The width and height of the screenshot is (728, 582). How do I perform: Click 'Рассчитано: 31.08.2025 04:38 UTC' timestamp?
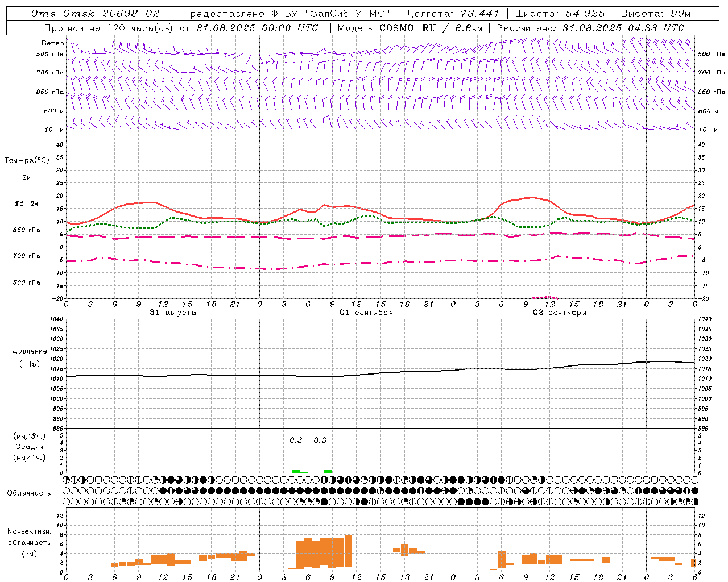590,27
